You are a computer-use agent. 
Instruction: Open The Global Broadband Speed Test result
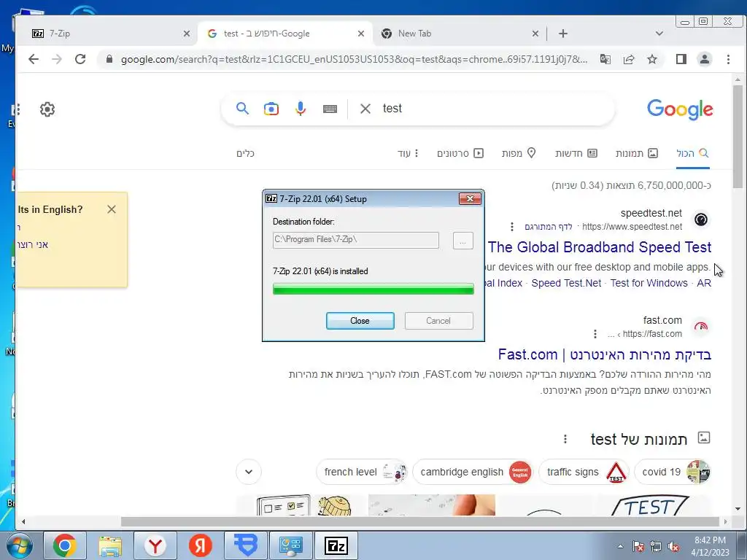pyautogui.click(x=600, y=247)
